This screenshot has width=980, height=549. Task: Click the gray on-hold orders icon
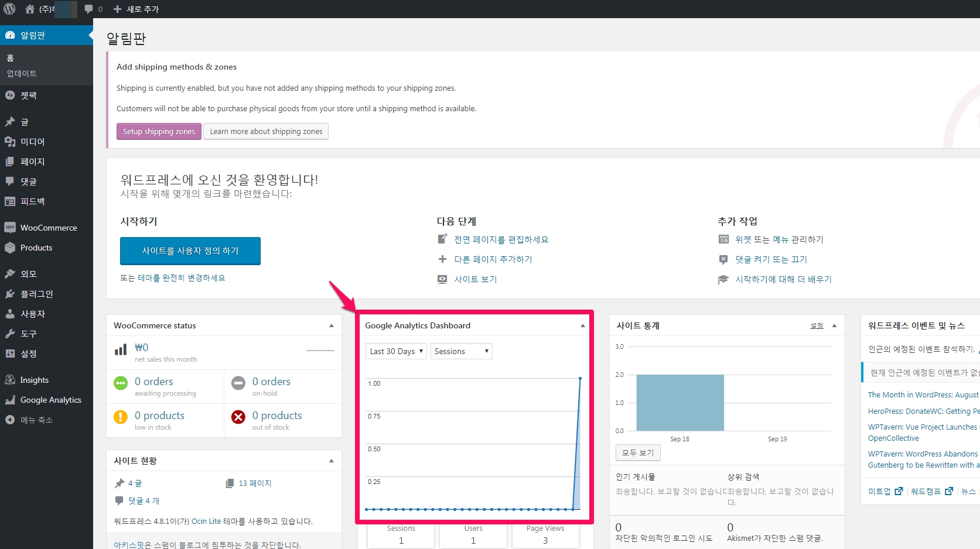238,383
